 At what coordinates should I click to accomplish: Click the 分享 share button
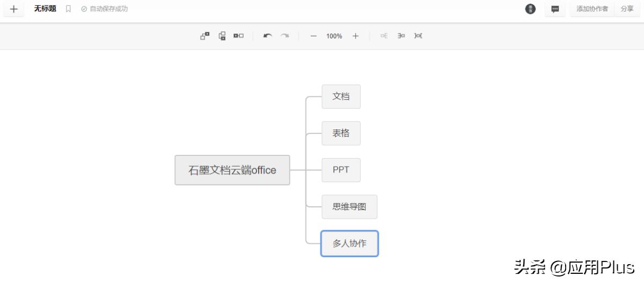pos(627,9)
